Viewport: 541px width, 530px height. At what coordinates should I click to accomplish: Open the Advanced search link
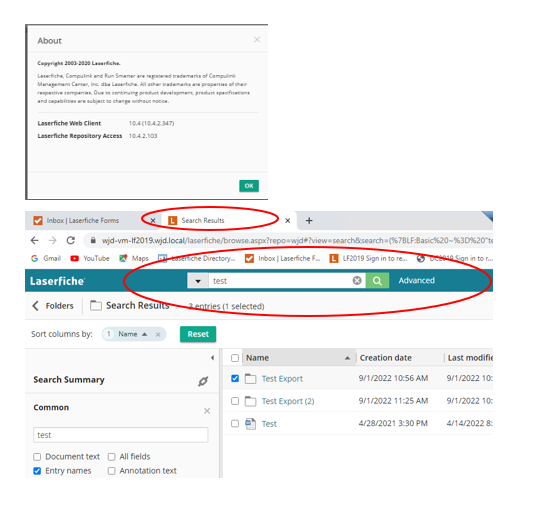coord(416,281)
